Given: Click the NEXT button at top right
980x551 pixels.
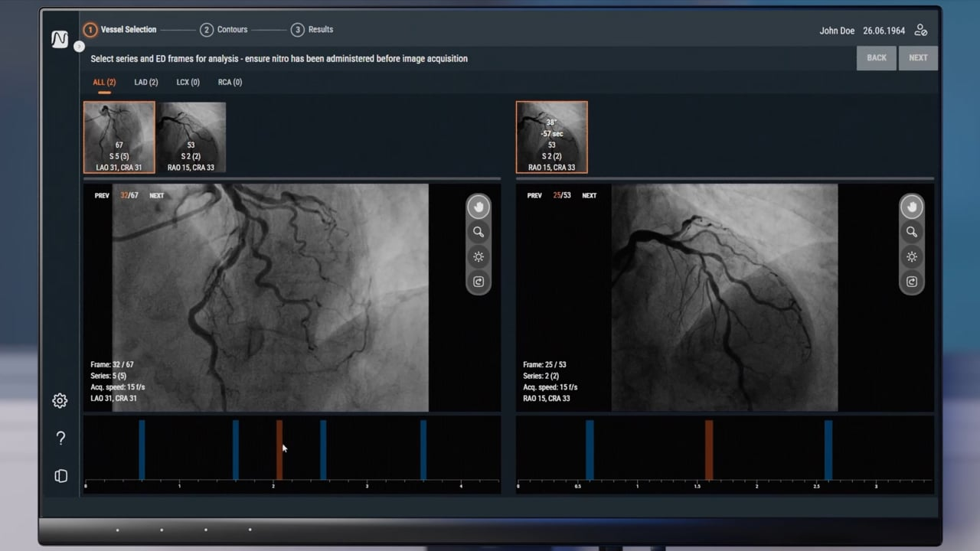Looking at the screenshot, I should (918, 58).
